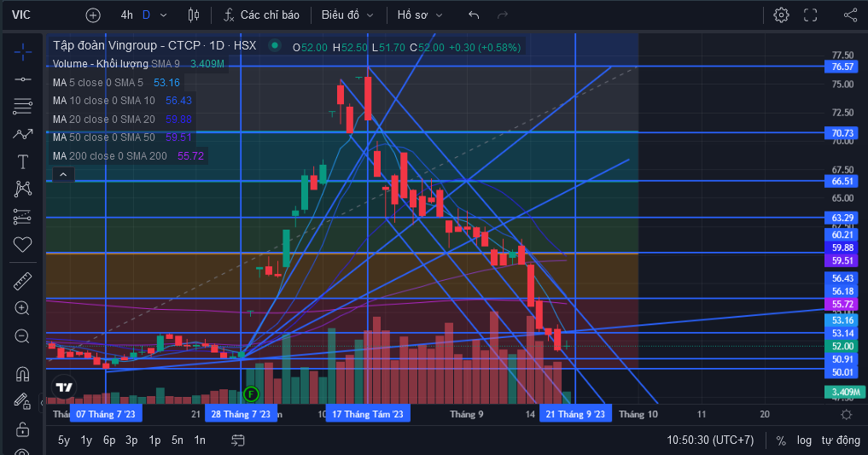
Task: Select the forecast and measurement tool
Action: (x=23, y=217)
